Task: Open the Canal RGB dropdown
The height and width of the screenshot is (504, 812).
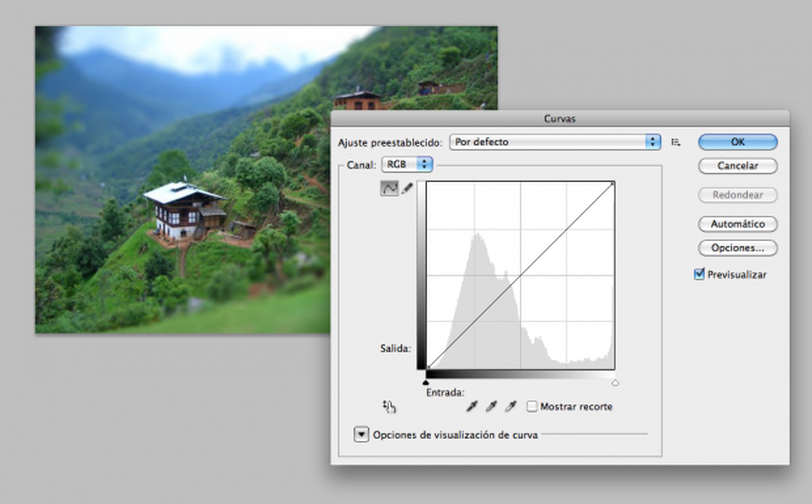Action: [407, 165]
